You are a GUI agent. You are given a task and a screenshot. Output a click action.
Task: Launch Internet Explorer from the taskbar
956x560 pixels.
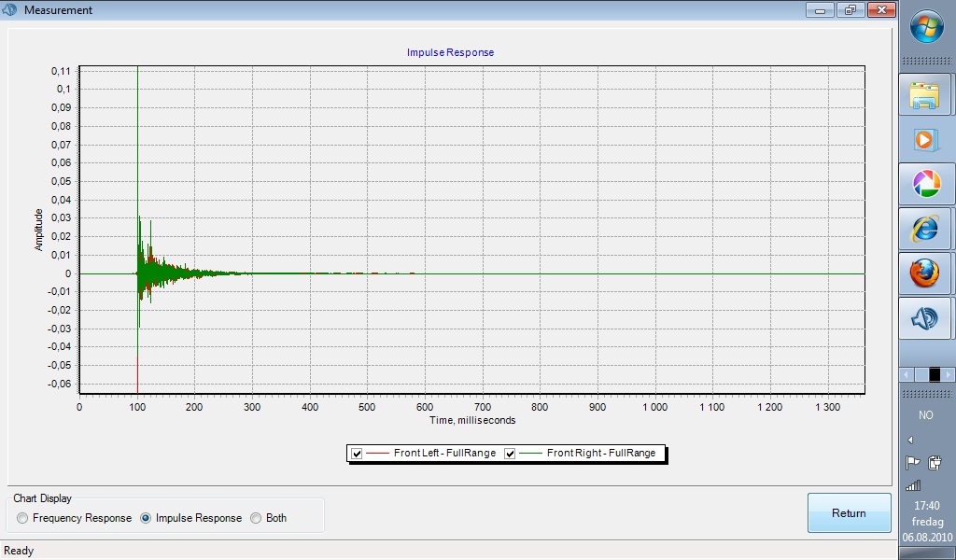point(925,229)
